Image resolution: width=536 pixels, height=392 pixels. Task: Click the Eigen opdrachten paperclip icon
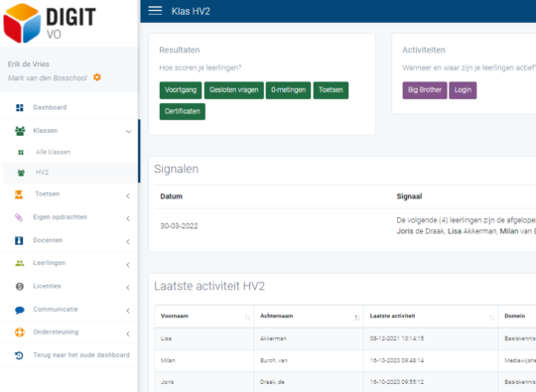pyautogui.click(x=19, y=217)
